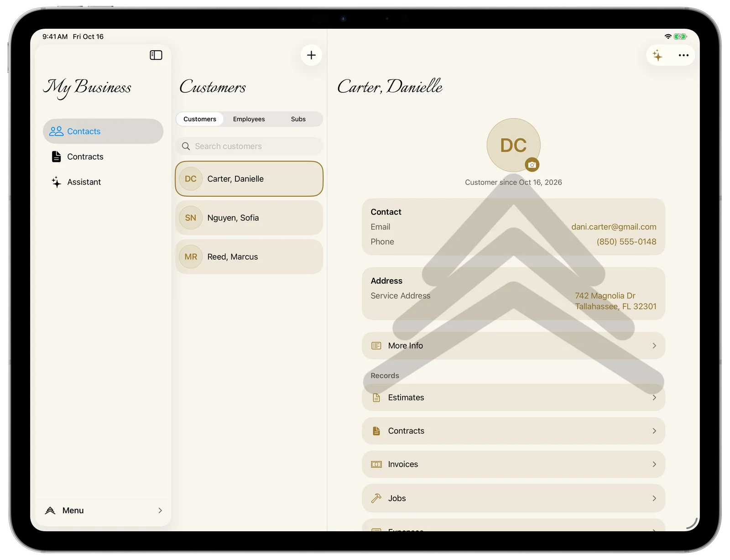
Task: Click the battery status icon
Action: (x=680, y=37)
